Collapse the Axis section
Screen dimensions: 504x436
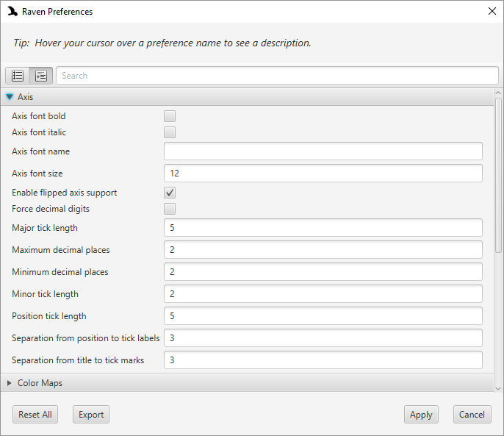[10, 97]
